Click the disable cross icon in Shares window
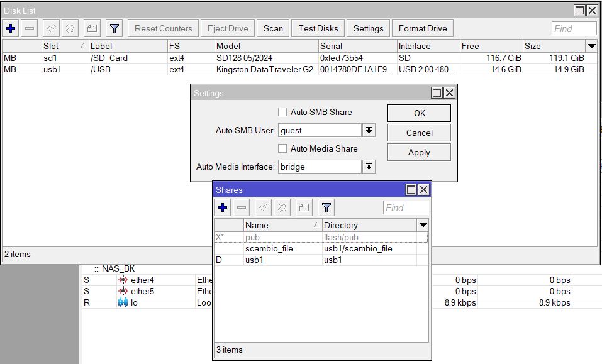Screen dimensions: 602x364 [x=282, y=207]
